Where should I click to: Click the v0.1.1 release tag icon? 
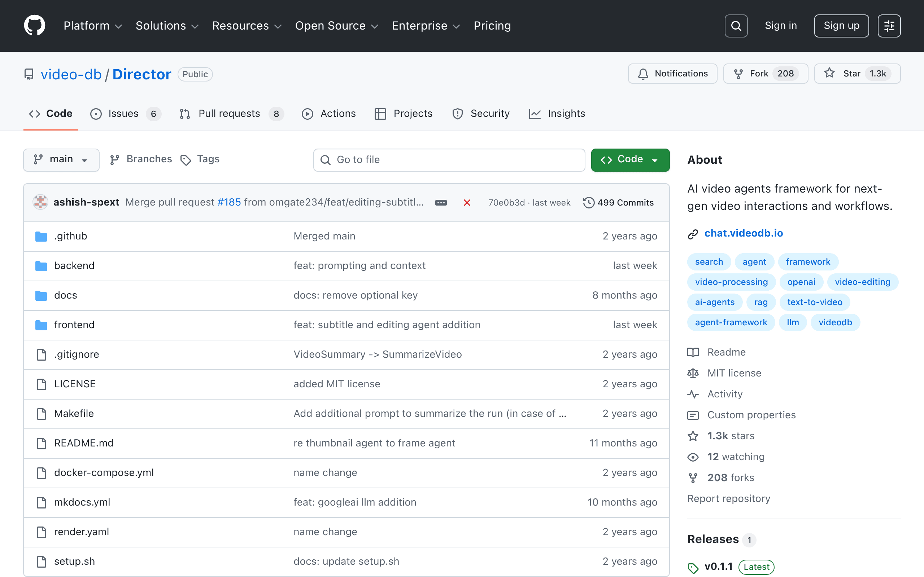click(x=693, y=568)
